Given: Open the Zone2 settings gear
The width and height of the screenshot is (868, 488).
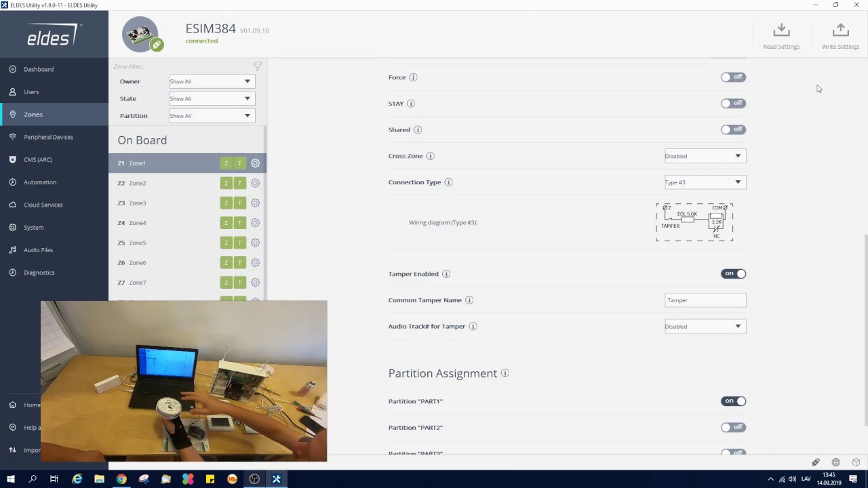Looking at the screenshot, I should 255,183.
